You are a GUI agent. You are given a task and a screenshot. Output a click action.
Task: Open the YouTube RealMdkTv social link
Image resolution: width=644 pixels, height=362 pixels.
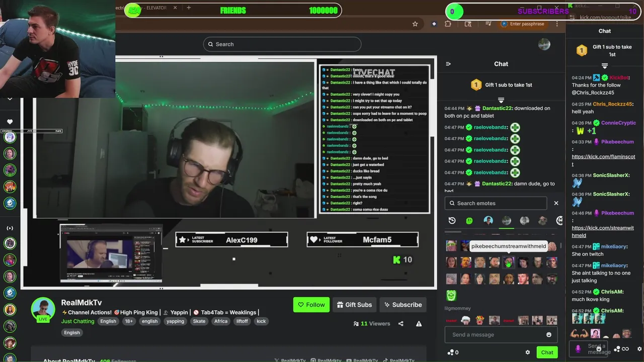[362, 360]
